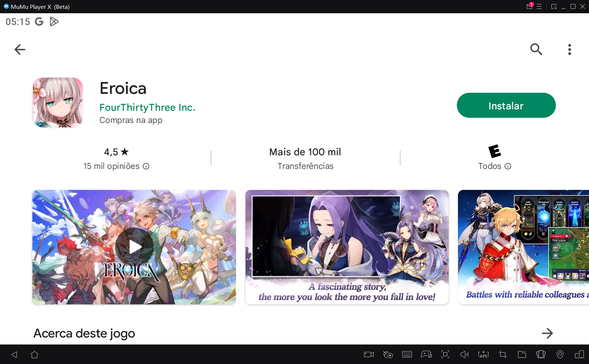Click the 05:15 clock

pos(18,22)
